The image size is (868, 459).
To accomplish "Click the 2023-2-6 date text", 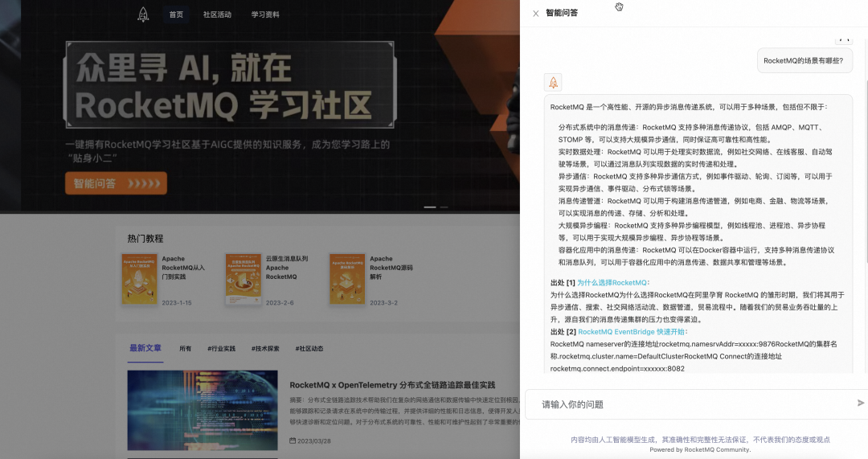I will coord(280,303).
